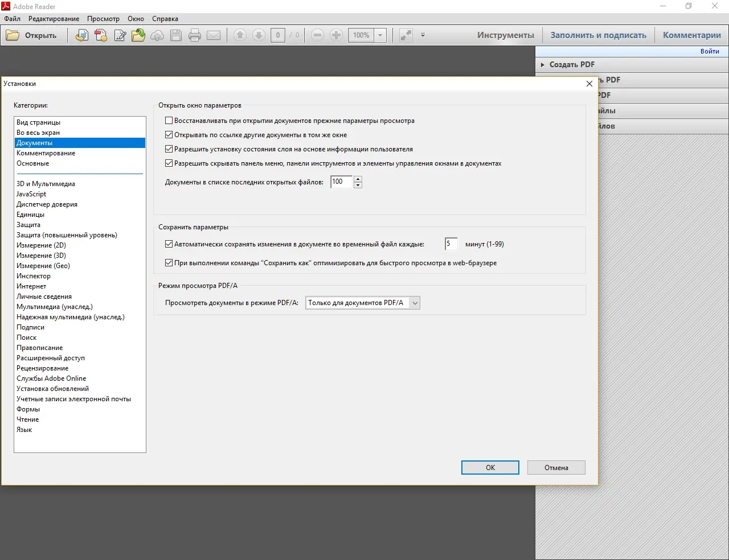This screenshot has height=560, width=729.
Task: Open the Файл menu
Action: tap(13, 19)
